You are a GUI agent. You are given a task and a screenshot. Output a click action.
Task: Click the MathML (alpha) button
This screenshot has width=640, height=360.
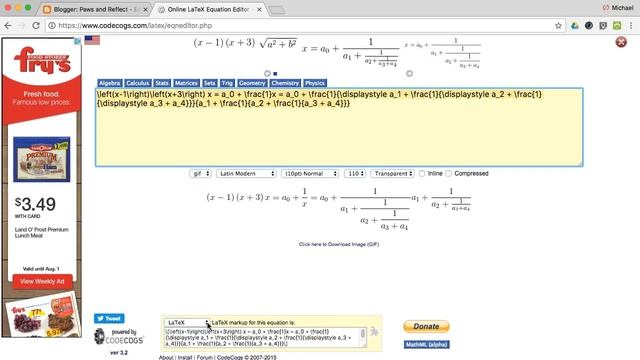click(427, 344)
